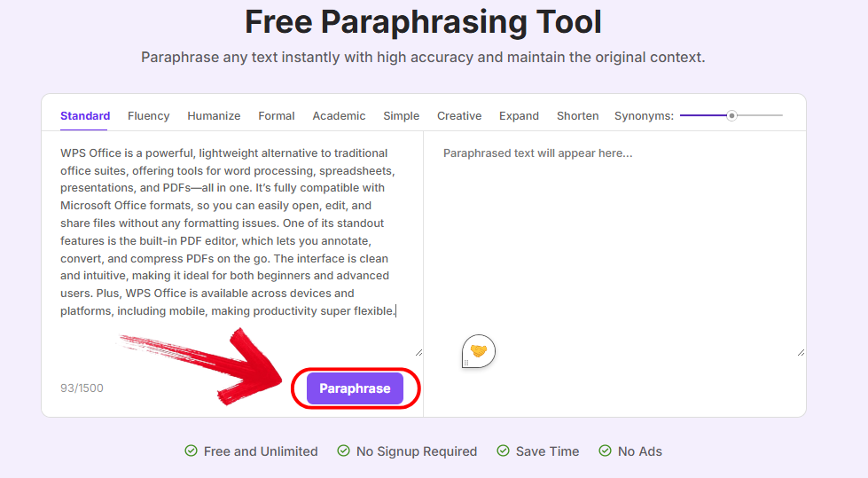The width and height of the screenshot is (868, 478).
Task: Select the Academic mode tab
Action: [339, 116]
